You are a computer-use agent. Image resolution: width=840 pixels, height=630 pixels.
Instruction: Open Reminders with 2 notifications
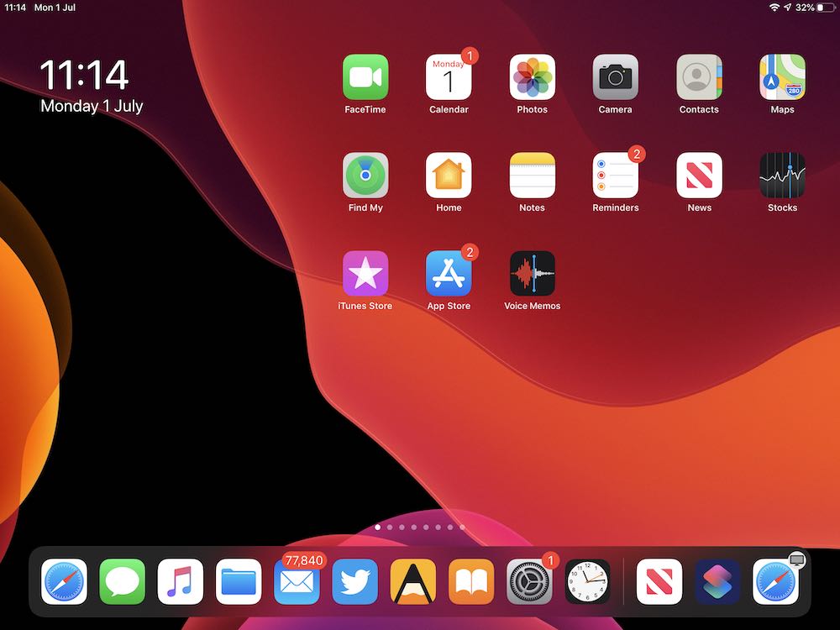(616, 176)
